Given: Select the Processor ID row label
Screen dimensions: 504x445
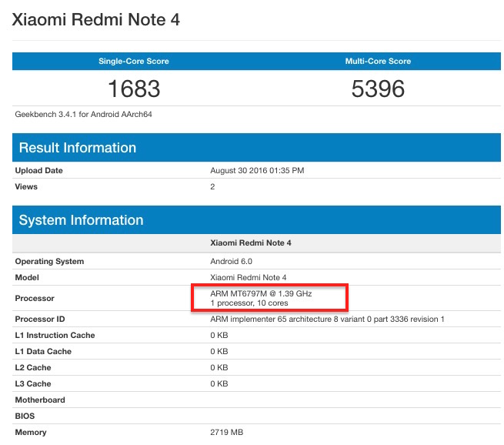Looking at the screenshot, I should pyautogui.click(x=40, y=319).
